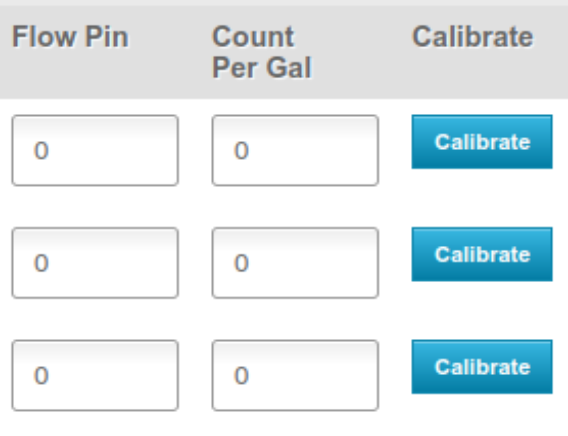
Task: Place cursor in top Count Per Gal box
Action: (x=295, y=150)
